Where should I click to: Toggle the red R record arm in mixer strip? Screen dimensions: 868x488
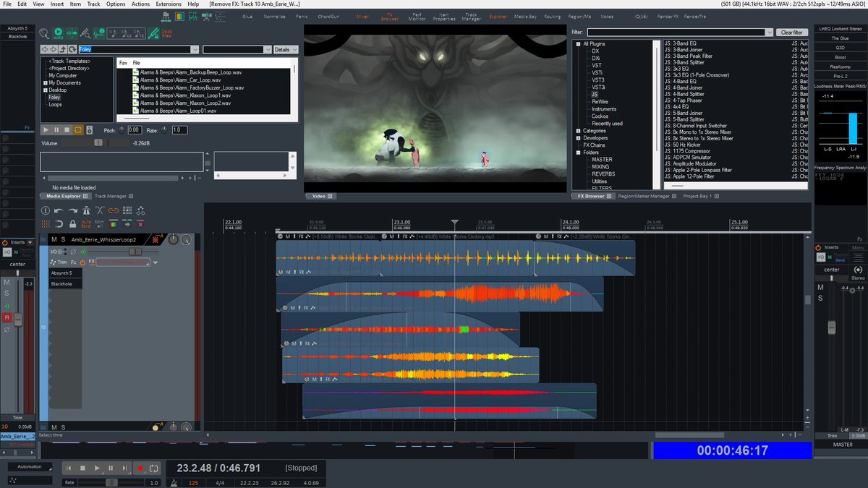[x=7, y=317]
